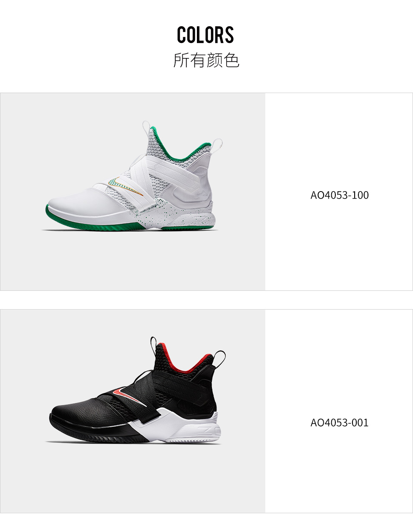This screenshot has height=532, width=413.
Task: Click the white and green sneaker image
Action: 133,176
